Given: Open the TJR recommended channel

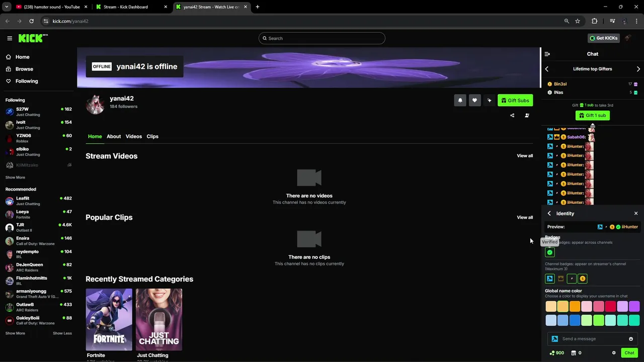Looking at the screenshot, I should click(x=39, y=227).
